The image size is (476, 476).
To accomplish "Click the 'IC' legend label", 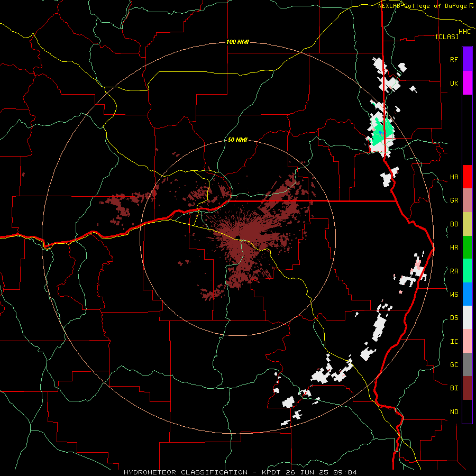I will tap(454, 342).
